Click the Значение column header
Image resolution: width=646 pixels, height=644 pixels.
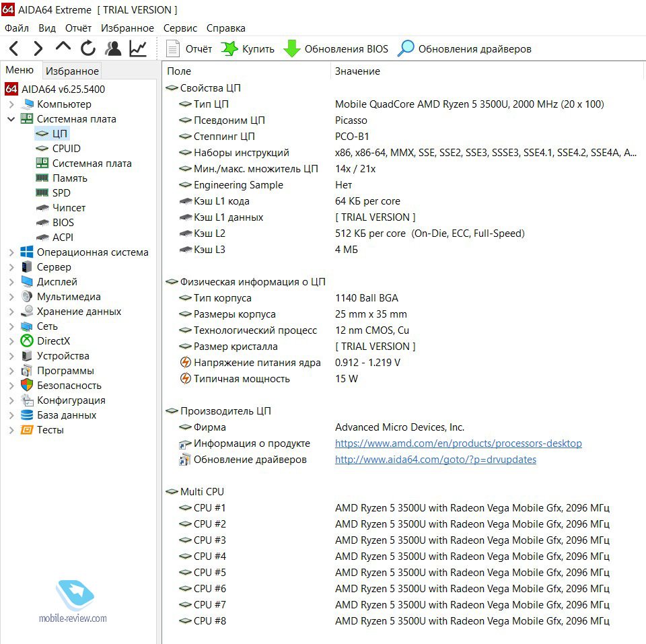[x=357, y=71]
